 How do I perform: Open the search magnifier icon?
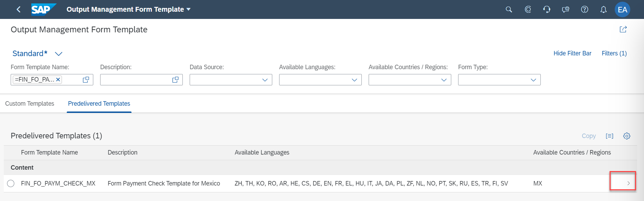click(509, 9)
